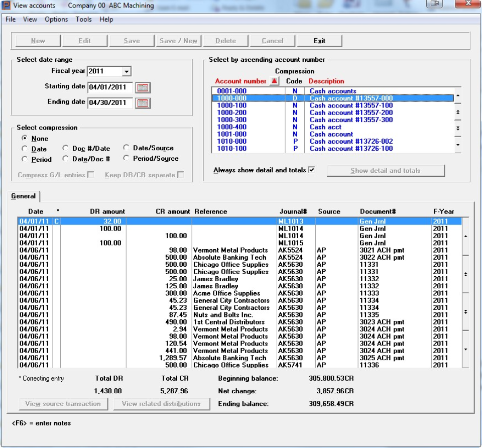
Task: Click page-down double arrow in transactions list
Action: click(465, 312)
